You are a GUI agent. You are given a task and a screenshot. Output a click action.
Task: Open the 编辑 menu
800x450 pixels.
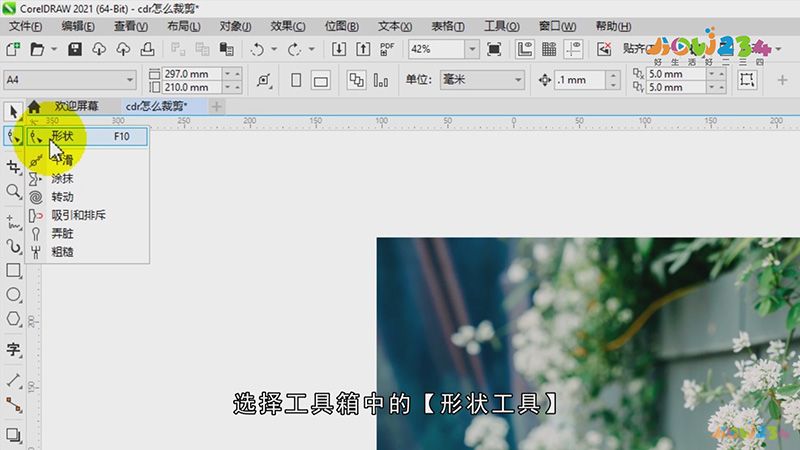pos(78,26)
